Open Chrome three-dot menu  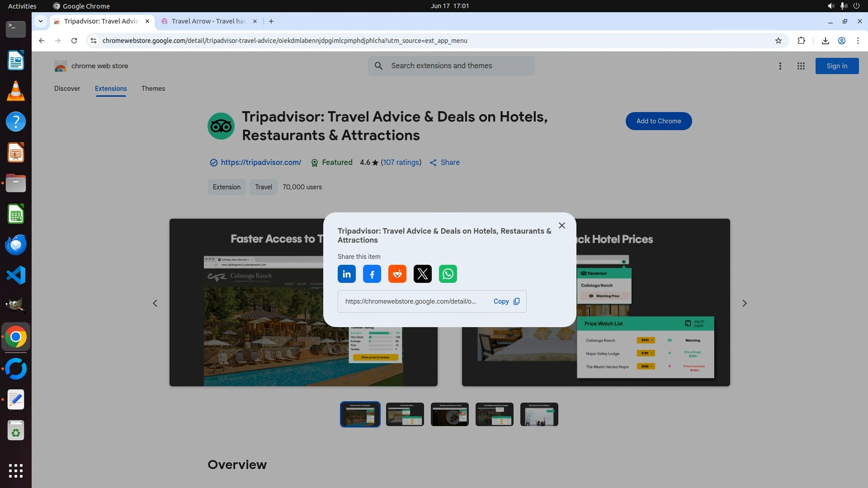coord(858,41)
